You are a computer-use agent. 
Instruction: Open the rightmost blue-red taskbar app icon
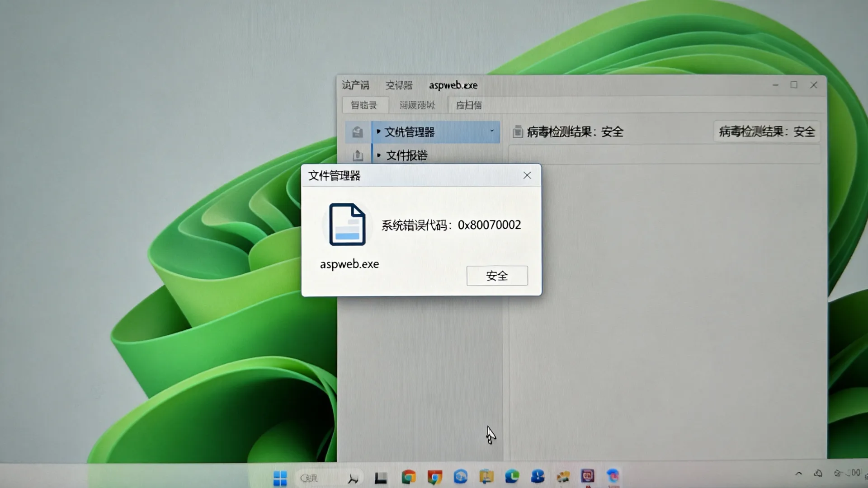click(613, 476)
